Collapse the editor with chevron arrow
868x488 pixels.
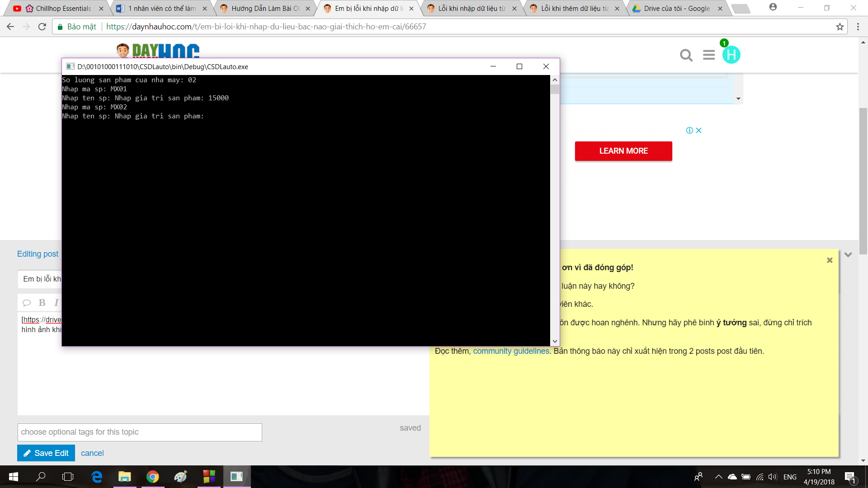[848, 254]
